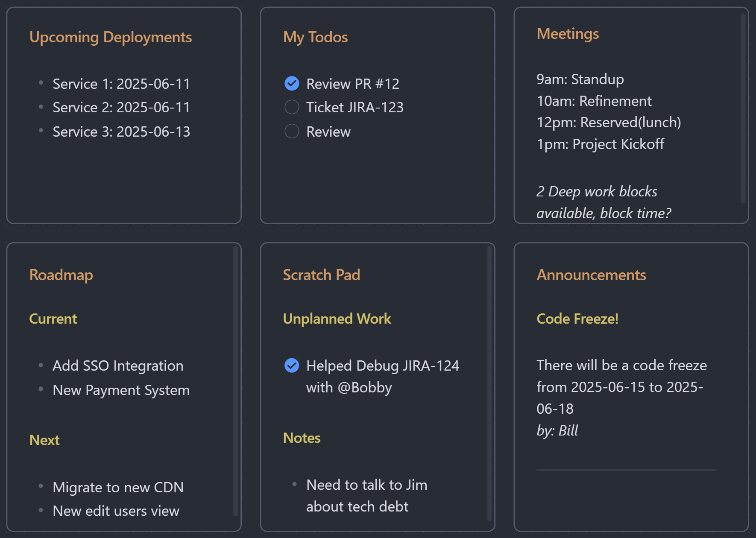Open the Code Freeze! announcement
The image size is (756, 538).
click(x=577, y=319)
